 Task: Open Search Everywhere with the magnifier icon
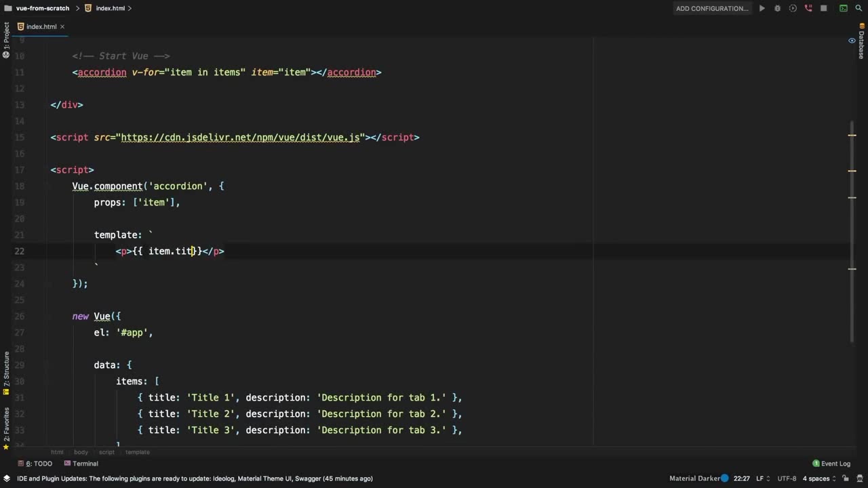(x=859, y=8)
